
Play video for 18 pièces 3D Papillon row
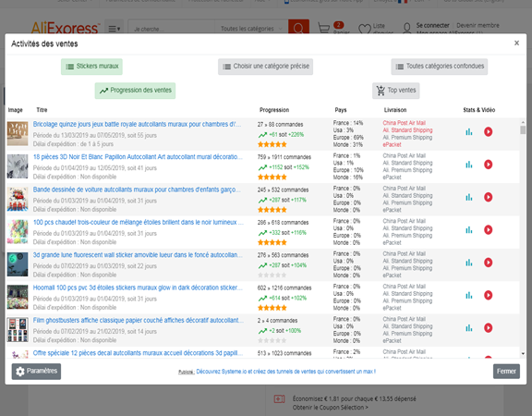click(x=489, y=165)
